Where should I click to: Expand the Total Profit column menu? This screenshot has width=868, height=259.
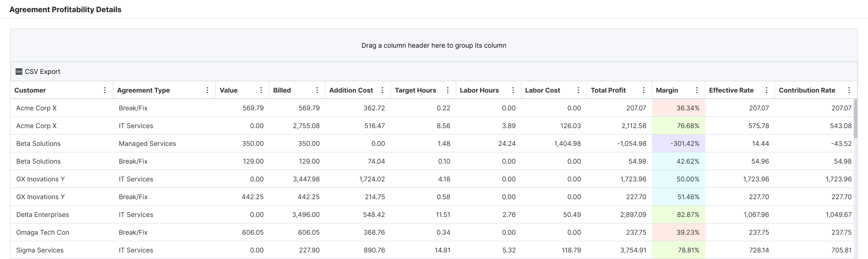[x=644, y=90]
